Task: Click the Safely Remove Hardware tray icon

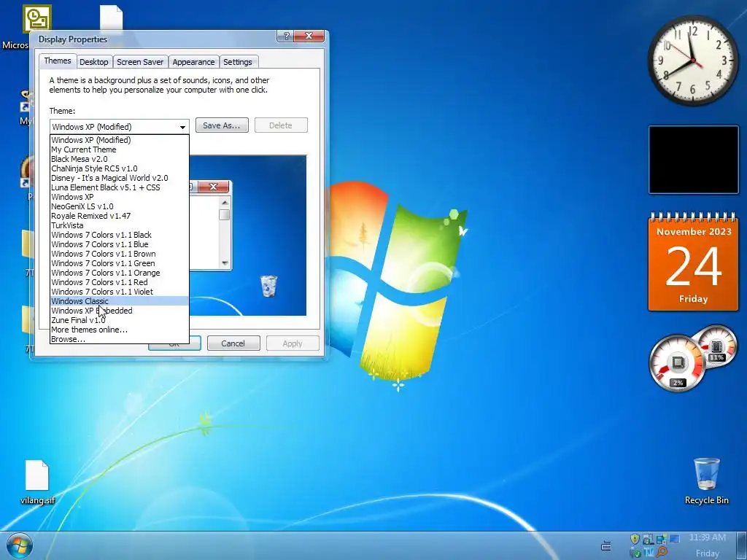Action: [635, 553]
